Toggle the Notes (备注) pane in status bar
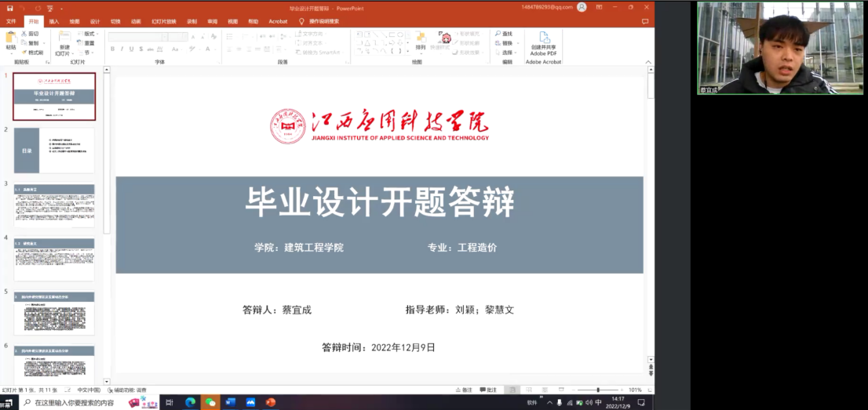Image resolution: width=868 pixels, height=410 pixels. click(x=464, y=390)
